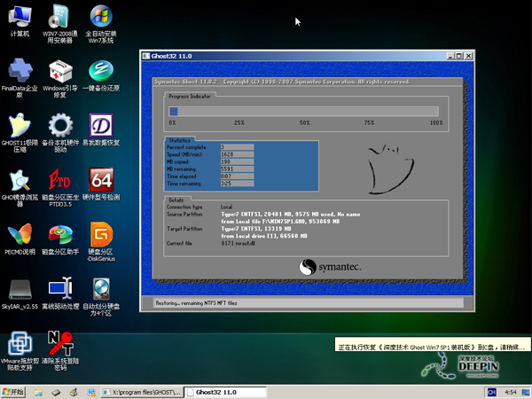Click the network monitor quick-launch icon
Image resolution: width=532 pixels, height=399 pixels.
coord(91,393)
